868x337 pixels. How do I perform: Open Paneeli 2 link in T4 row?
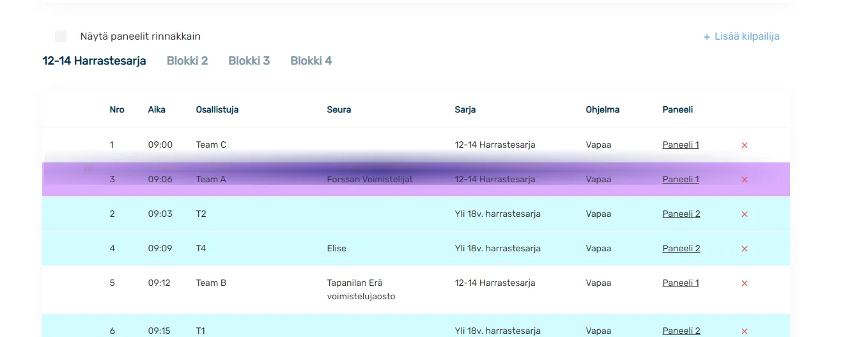point(681,248)
